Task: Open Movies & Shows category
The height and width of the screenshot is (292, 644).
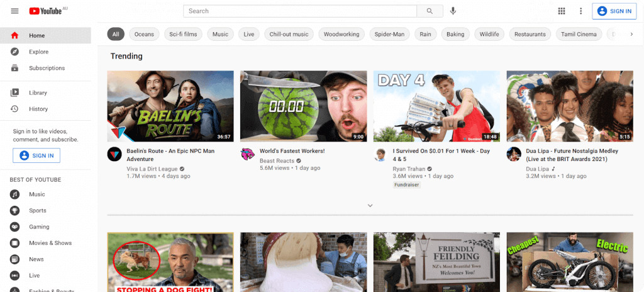Action: [45, 243]
